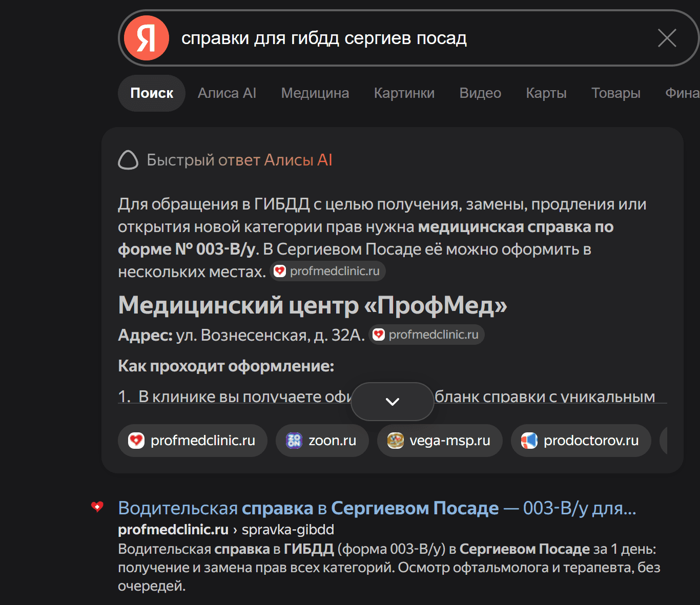Open the profmedclinic.ru source next to the address
Viewport: 700px width, 605px height.
[x=426, y=335]
